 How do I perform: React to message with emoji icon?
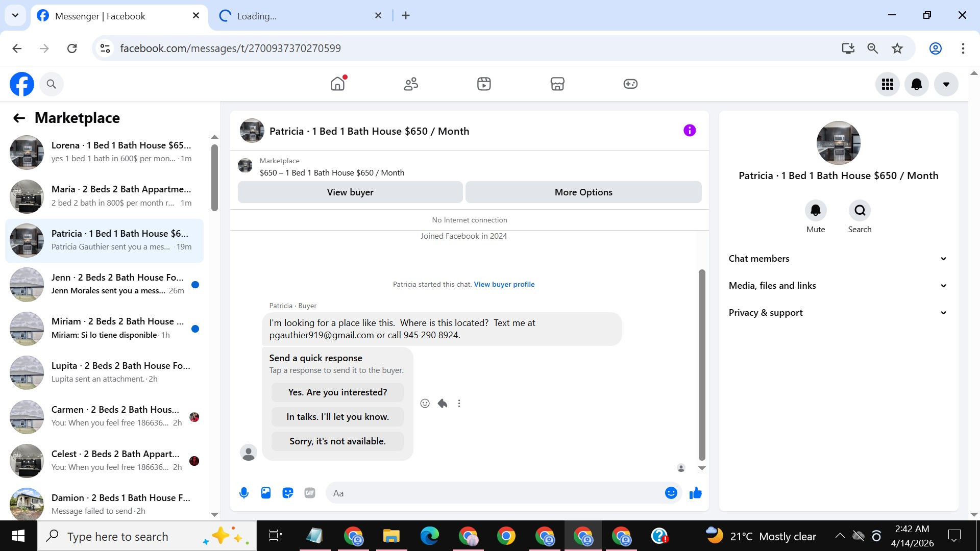click(x=425, y=404)
